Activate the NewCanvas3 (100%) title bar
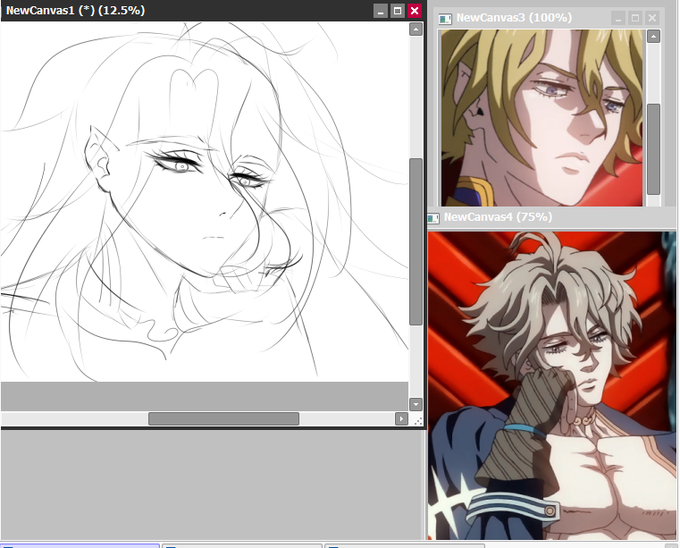 click(x=514, y=18)
